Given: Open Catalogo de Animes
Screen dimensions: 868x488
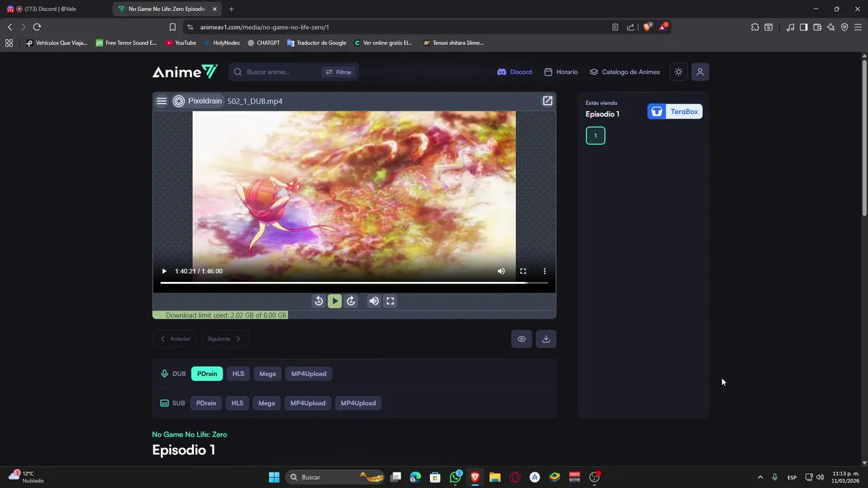Looking at the screenshot, I should tap(625, 72).
